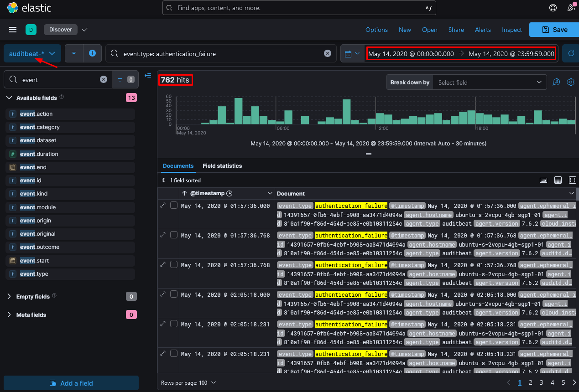Viewport: 579px width, 392px height.
Task: Open the auditbeat-* data view dropdown
Action: pos(32,53)
